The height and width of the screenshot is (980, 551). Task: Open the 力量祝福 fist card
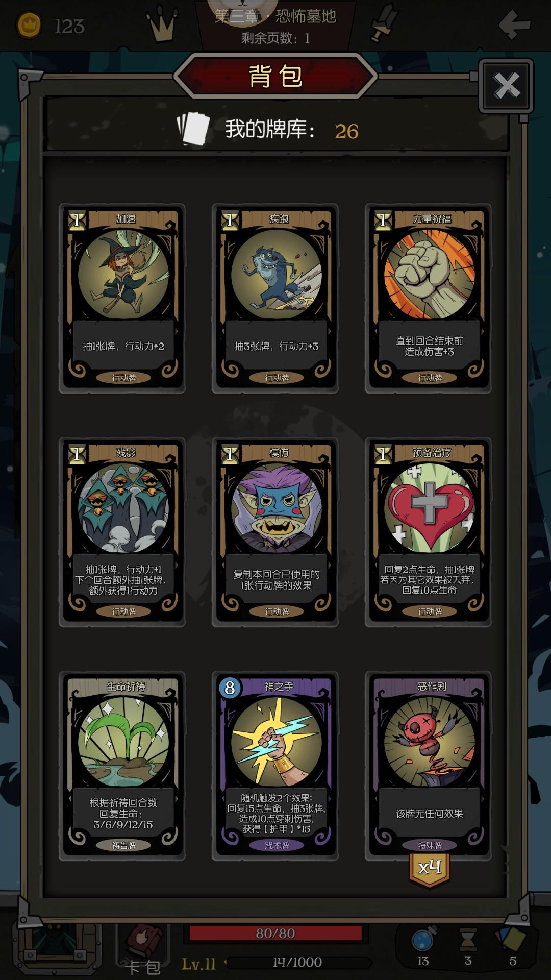point(429,299)
